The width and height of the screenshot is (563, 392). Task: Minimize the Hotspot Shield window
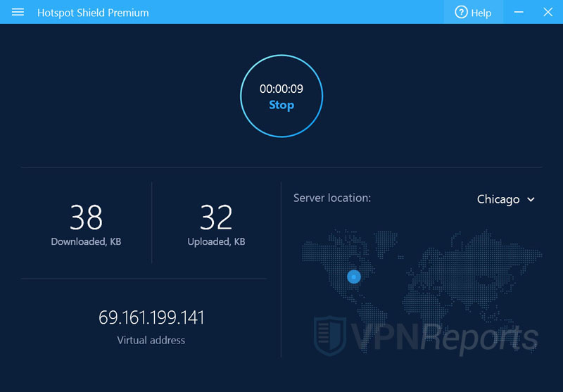tap(519, 13)
